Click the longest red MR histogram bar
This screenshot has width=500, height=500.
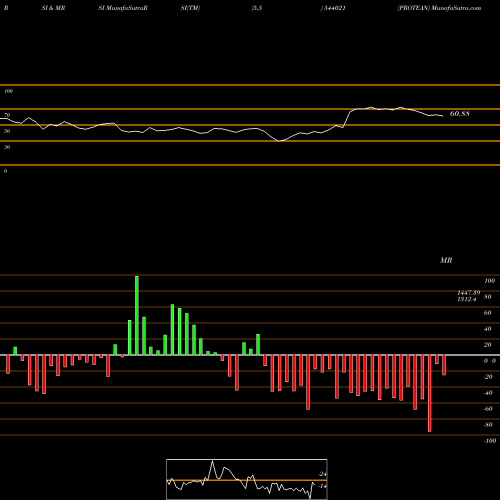coord(430,393)
